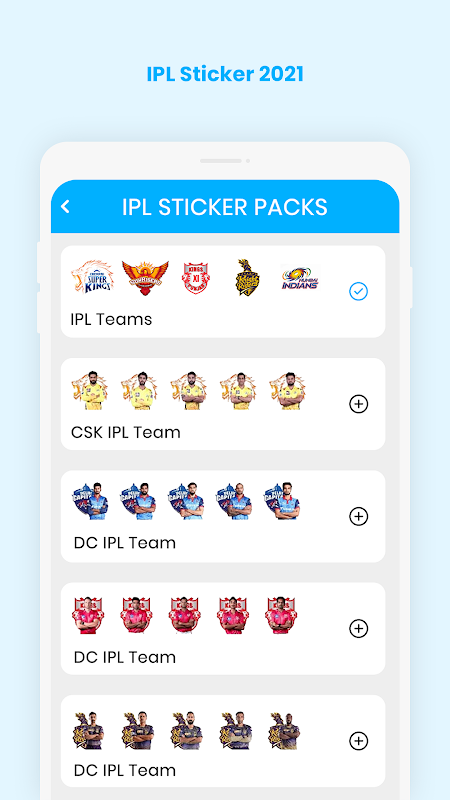The width and height of the screenshot is (450, 800).
Task: Add the CSK IPL Team pack
Action: click(358, 404)
